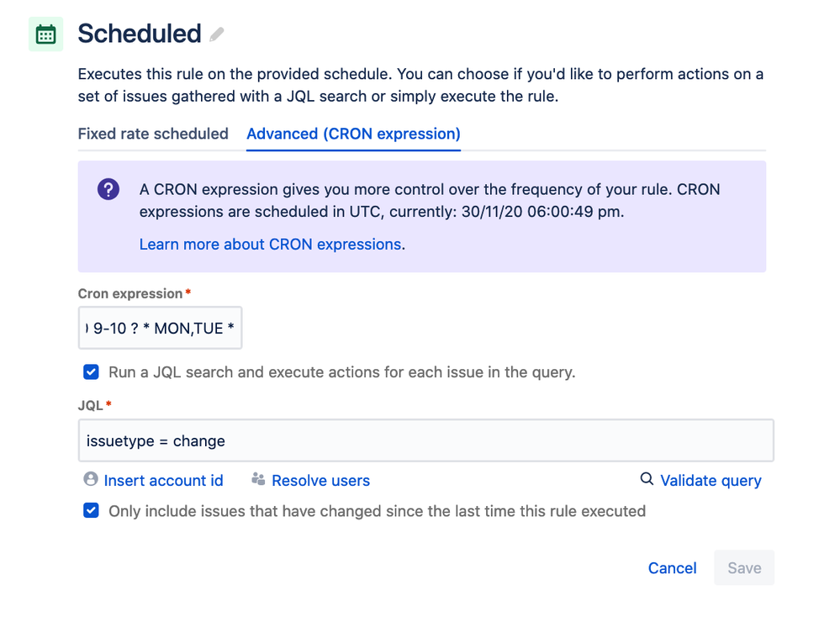840x627 pixels.
Task: Click the purple question mark help icon
Action: click(108, 189)
